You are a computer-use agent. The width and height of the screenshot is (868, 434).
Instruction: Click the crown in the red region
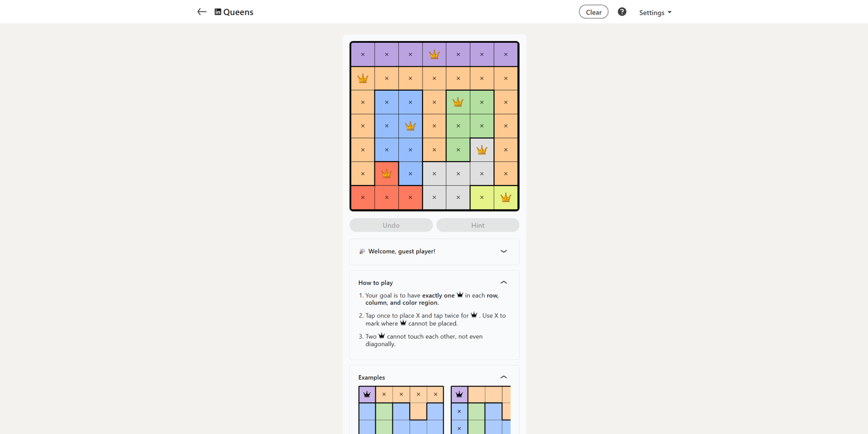click(x=386, y=174)
